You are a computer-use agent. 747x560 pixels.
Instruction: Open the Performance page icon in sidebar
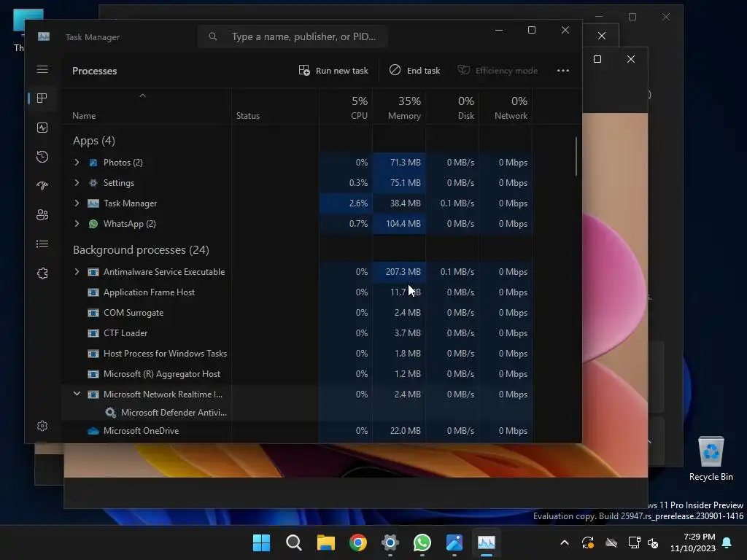tap(42, 128)
